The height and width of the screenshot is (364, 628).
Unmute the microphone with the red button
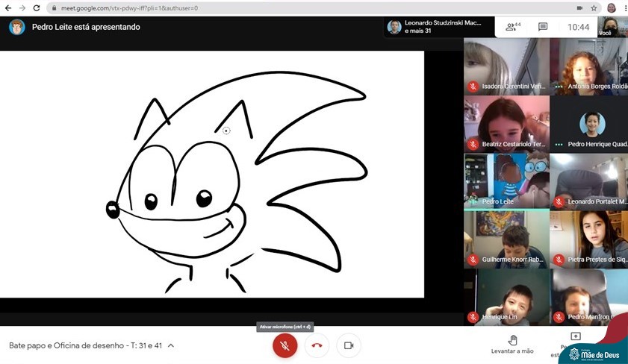[x=285, y=345]
